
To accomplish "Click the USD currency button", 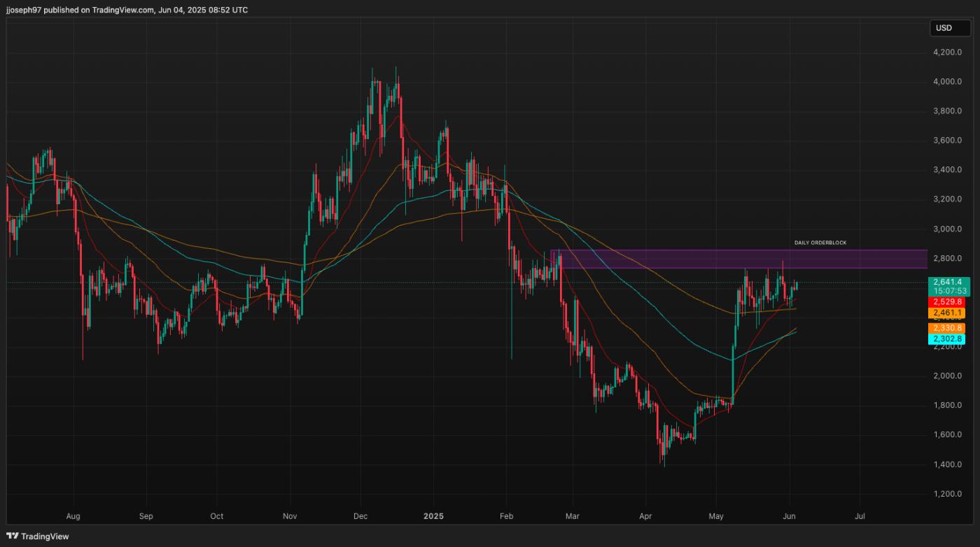I will [949, 28].
